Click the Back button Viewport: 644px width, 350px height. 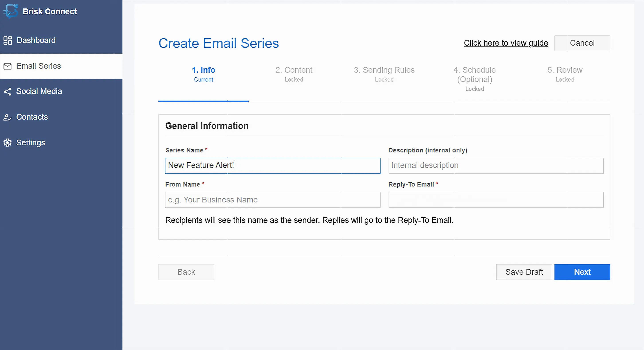tap(186, 272)
